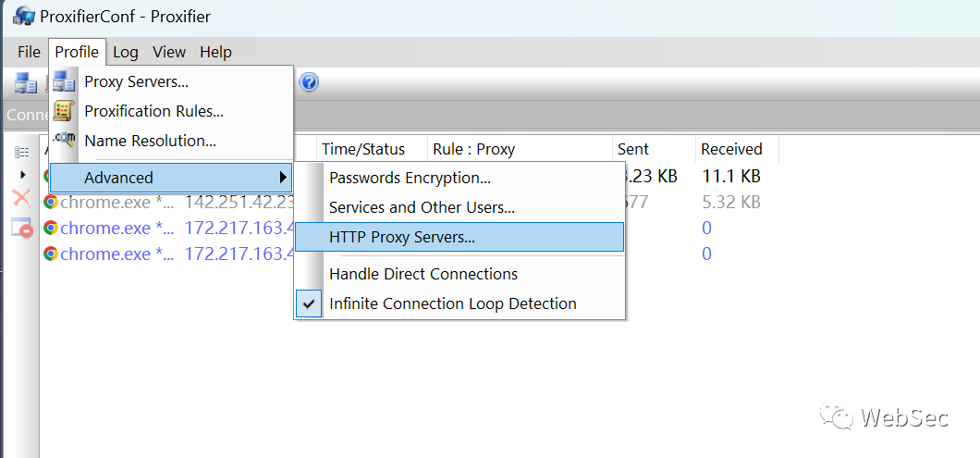The width and height of the screenshot is (980, 458).
Task: Click the window with red stop icon
Action: [x=22, y=228]
